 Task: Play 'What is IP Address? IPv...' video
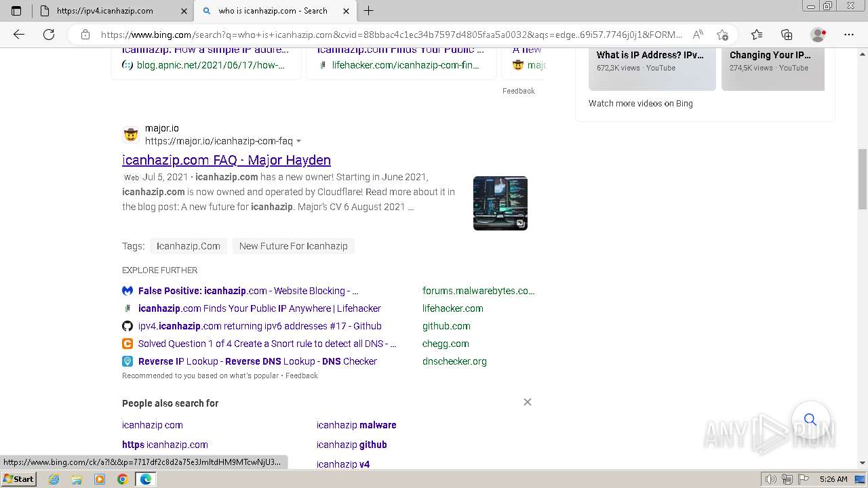point(652,68)
